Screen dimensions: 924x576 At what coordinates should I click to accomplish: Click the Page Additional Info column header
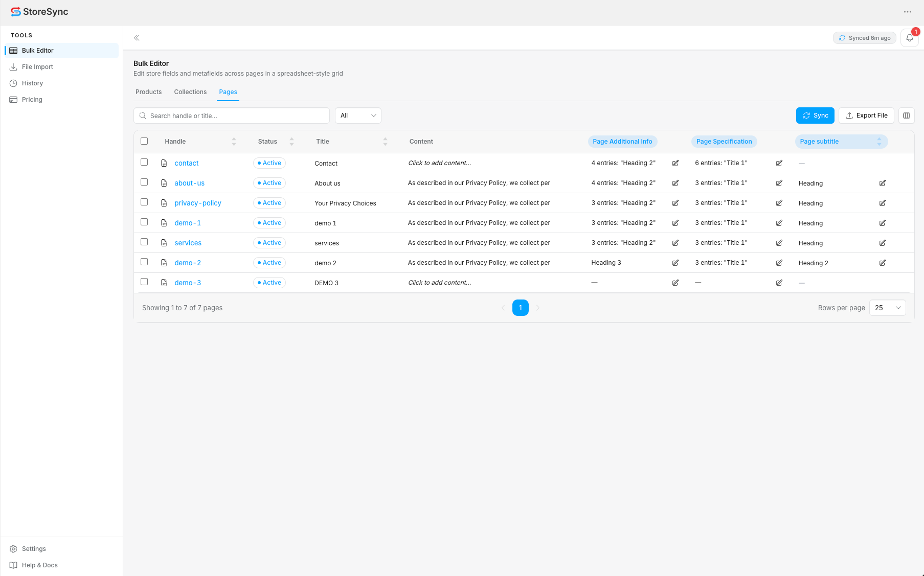tap(622, 142)
